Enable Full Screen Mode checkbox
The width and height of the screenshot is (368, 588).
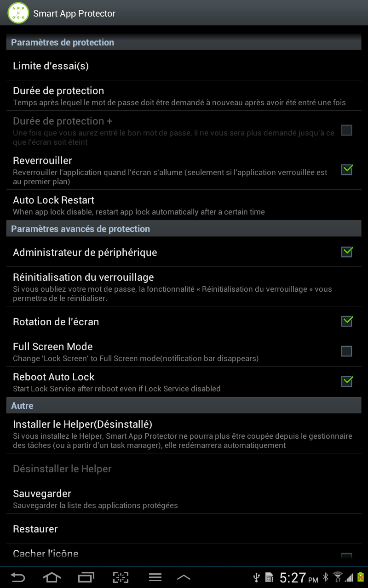pos(347,351)
